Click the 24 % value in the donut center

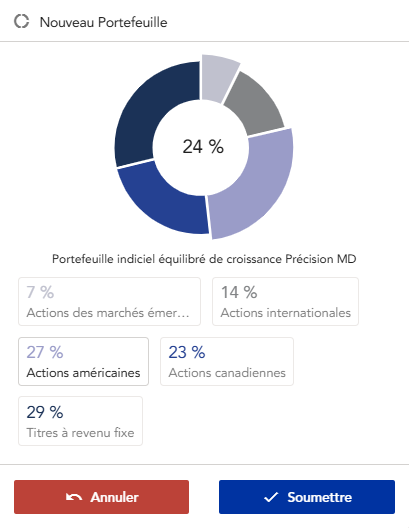coord(203,147)
